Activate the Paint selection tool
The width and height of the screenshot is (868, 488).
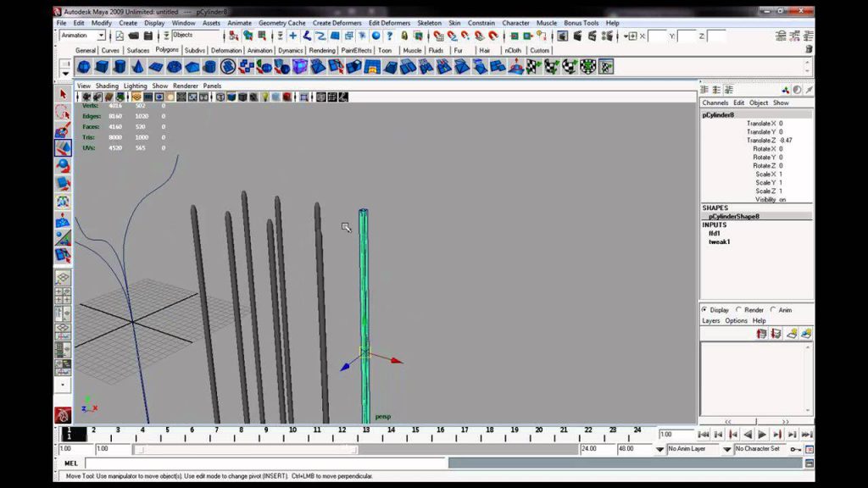tap(63, 130)
